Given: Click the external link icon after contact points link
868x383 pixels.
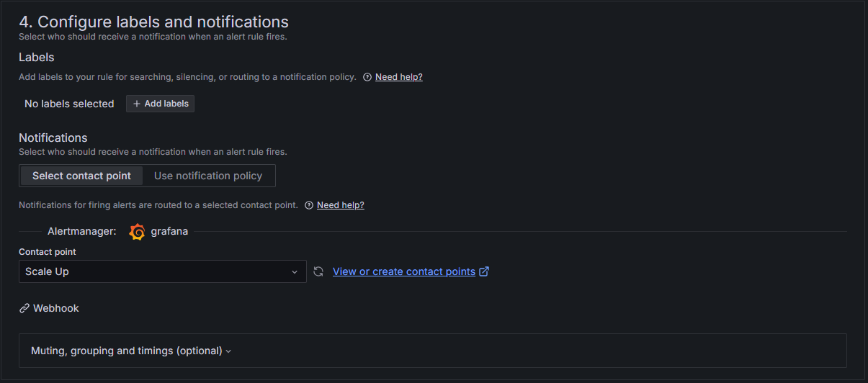Looking at the screenshot, I should (484, 271).
